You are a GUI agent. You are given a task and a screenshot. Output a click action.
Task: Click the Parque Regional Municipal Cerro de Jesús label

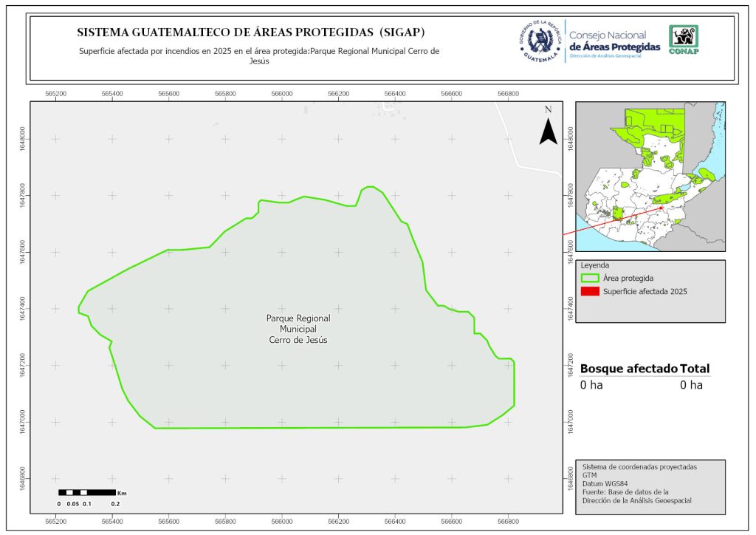click(298, 329)
